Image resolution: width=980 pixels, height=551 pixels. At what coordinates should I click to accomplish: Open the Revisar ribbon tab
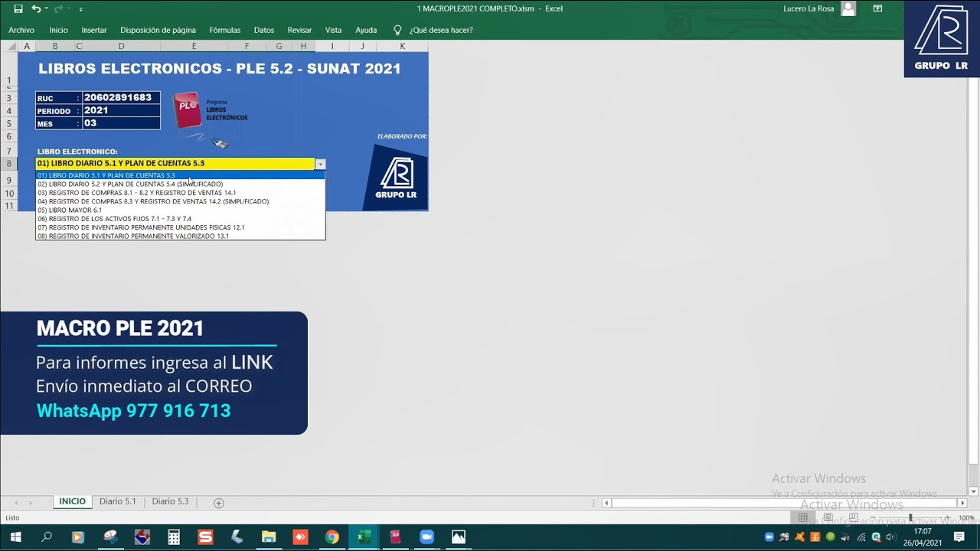(x=299, y=30)
